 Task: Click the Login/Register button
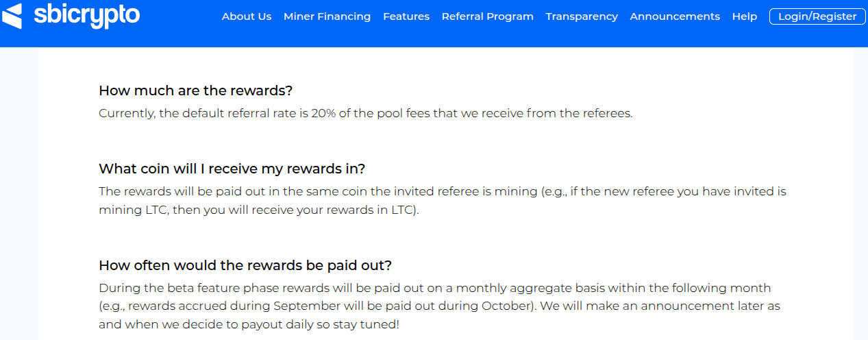817,16
